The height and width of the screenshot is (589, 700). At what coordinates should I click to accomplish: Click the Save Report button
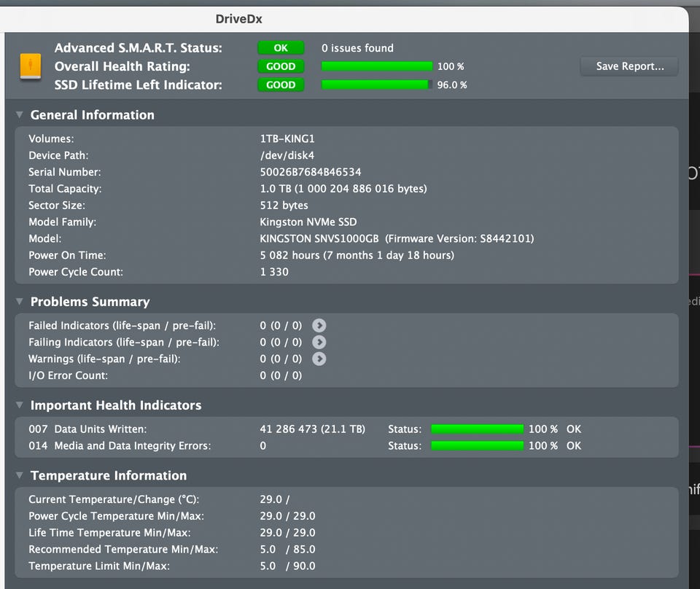click(x=629, y=66)
